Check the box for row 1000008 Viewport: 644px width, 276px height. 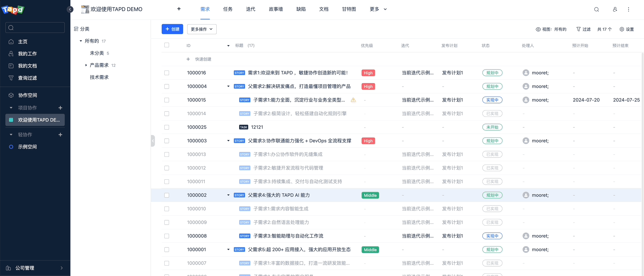pyautogui.click(x=167, y=236)
